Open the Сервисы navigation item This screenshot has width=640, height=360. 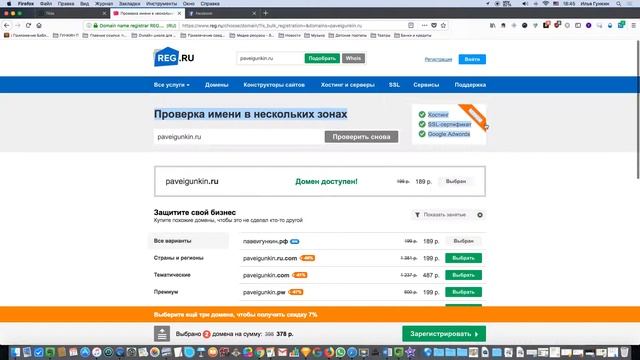click(x=426, y=85)
